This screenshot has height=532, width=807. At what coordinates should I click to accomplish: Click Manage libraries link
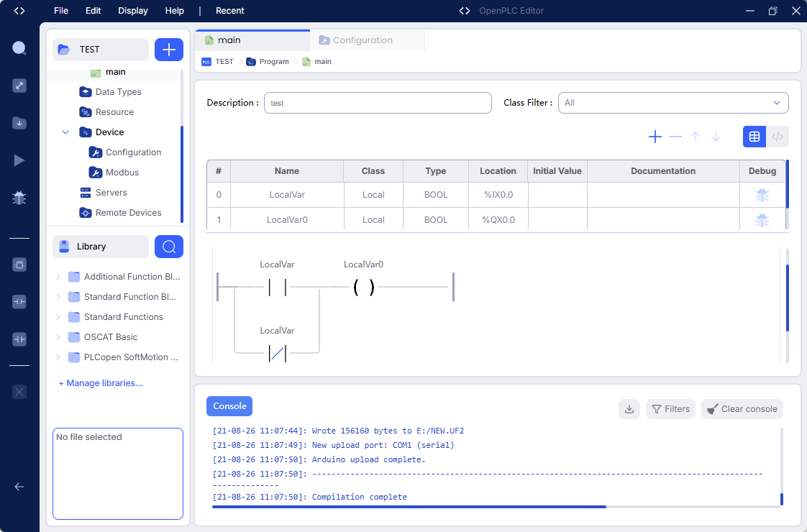[101, 382]
